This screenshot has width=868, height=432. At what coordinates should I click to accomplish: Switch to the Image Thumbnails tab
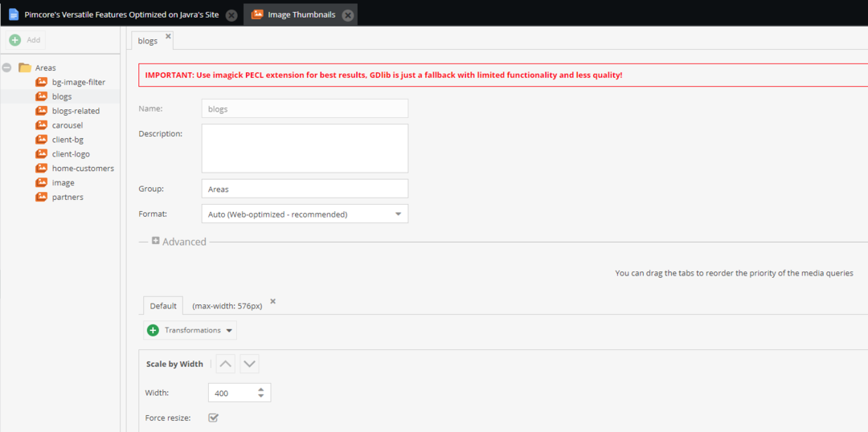pos(301,15)
